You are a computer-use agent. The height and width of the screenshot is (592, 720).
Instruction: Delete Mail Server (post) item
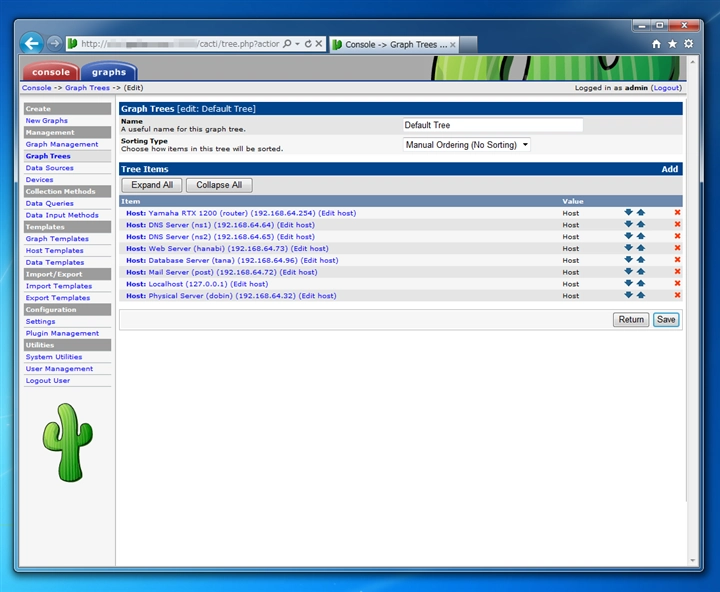[x=677, y=271]
